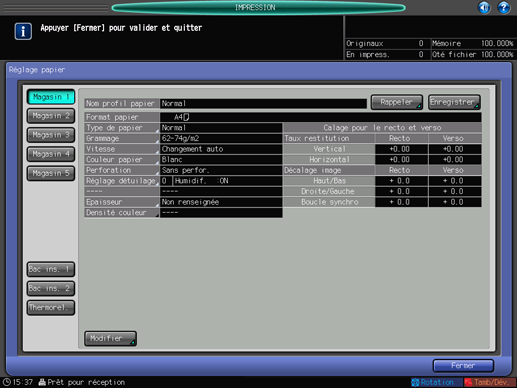Select Bac ins. 2 tray
Viewport: 517px width, 388px height.
pyautogui.click(x=51, y=288)
